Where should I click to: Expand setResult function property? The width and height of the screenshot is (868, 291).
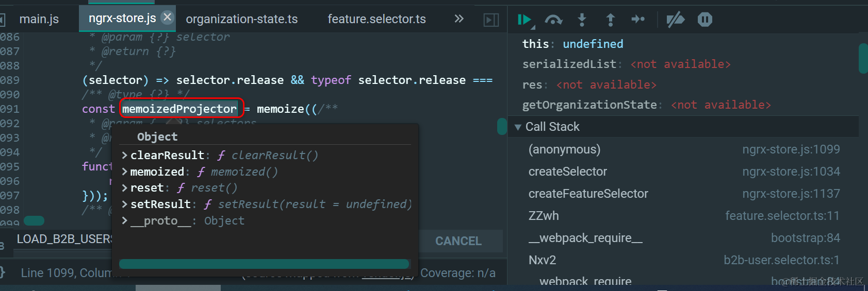[125, 204]
